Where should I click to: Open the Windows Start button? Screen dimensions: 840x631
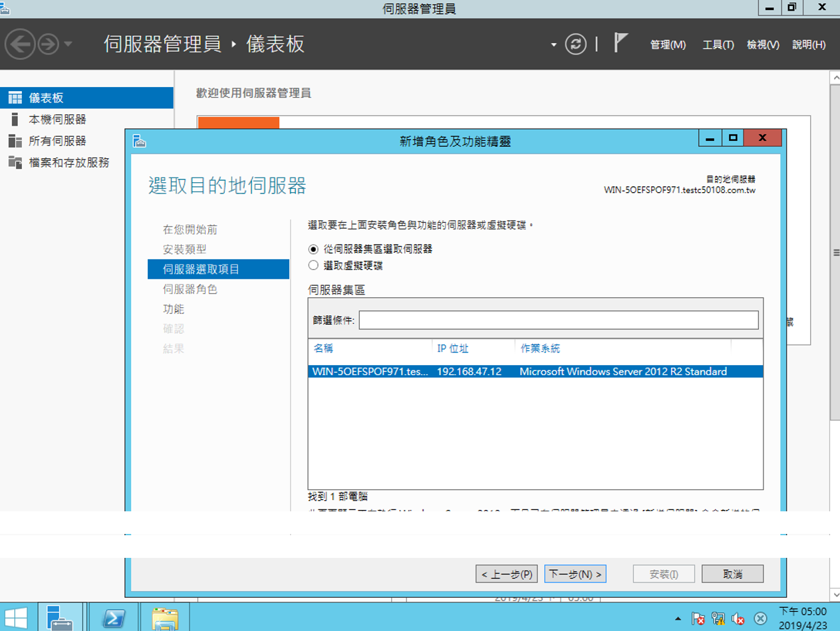click(16, 617)
